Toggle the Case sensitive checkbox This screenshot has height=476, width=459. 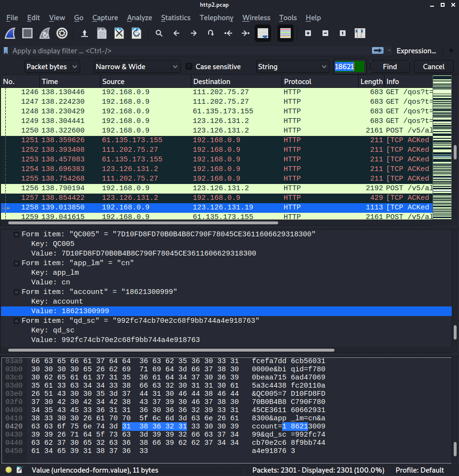coord(188,66)
